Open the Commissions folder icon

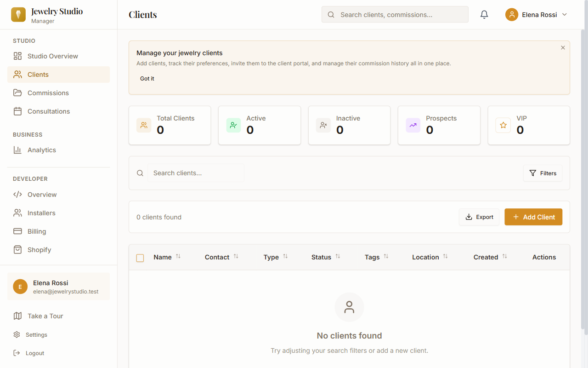pos(17,92)
